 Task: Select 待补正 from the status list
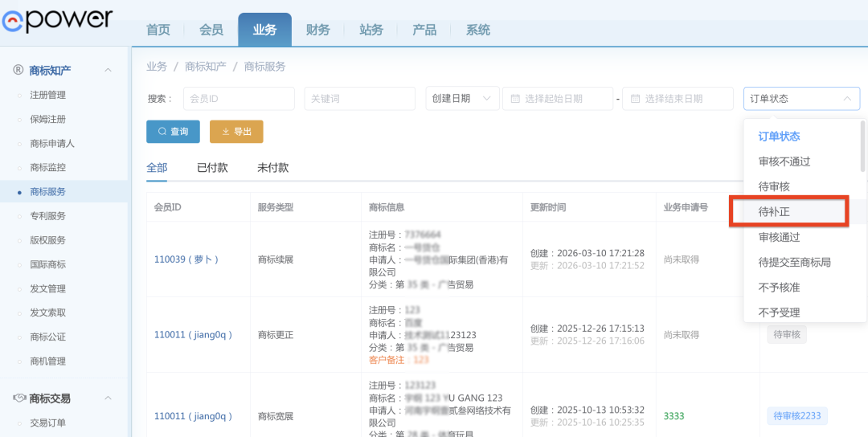(x=788, y=212)
